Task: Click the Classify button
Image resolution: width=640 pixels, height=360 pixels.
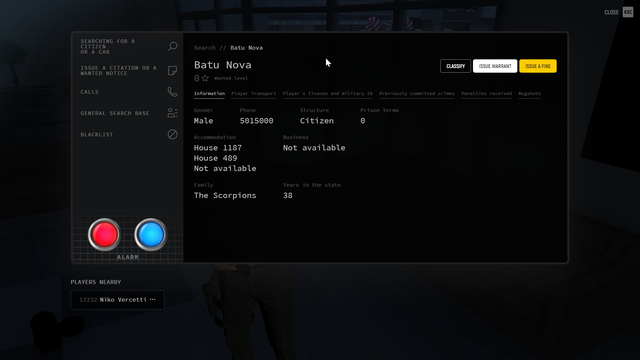Action: coord(456,66)
